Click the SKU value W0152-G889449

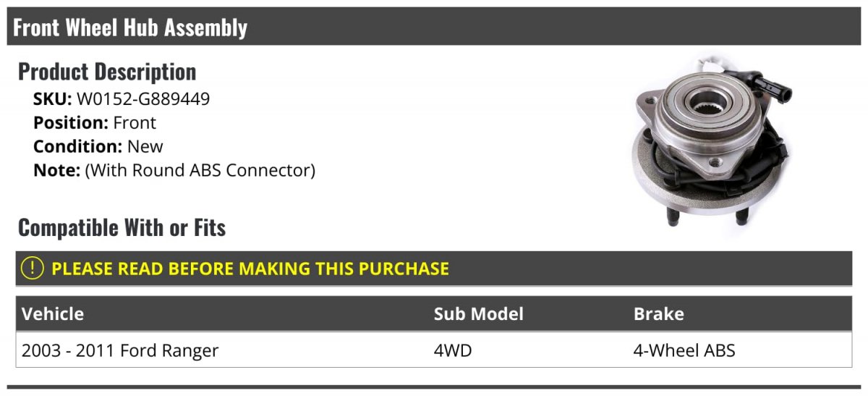[x=143, y=99]
